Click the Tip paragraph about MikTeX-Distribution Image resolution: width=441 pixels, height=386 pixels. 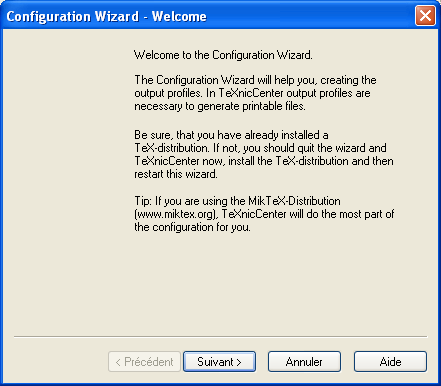tap(264, 214)
